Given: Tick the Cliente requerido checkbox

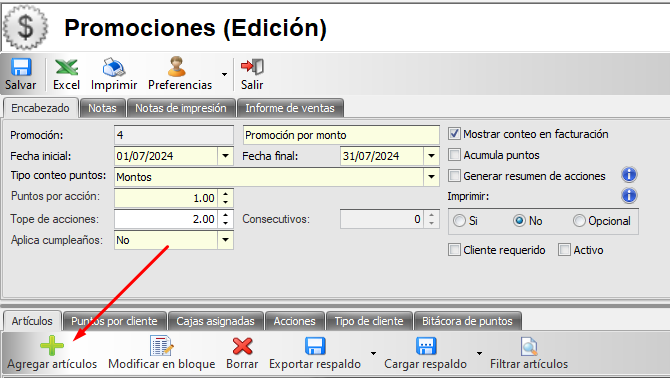Looking at the screenshot, I should click(454, 249).
